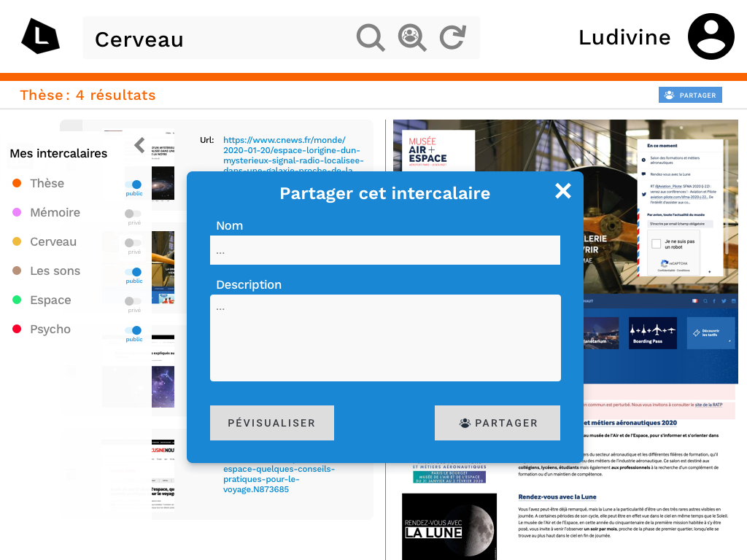747x560 pixels.
Task: Click the magnifier search icon
Action: [371, 37]
